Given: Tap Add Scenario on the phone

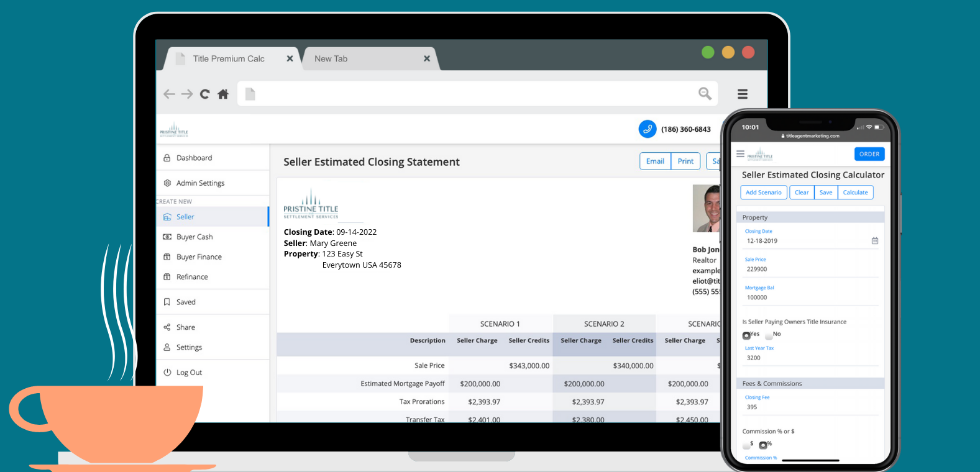Looking at the screenshot, I should point(764,193).
